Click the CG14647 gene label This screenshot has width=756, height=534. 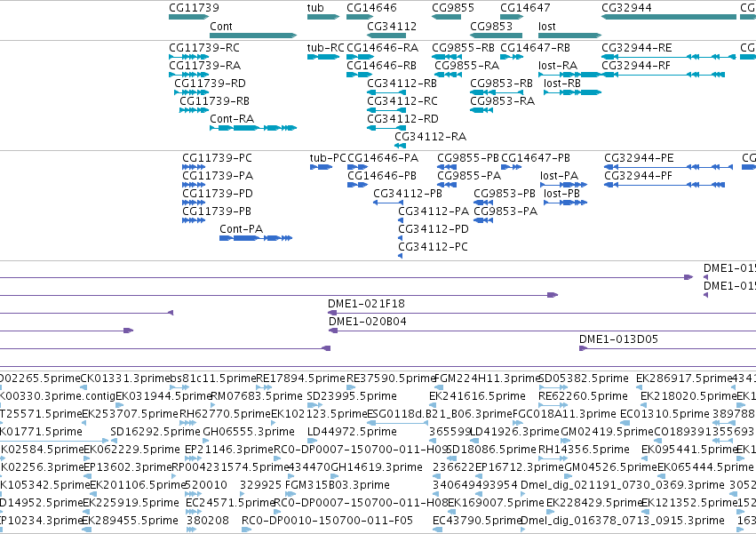525,8
